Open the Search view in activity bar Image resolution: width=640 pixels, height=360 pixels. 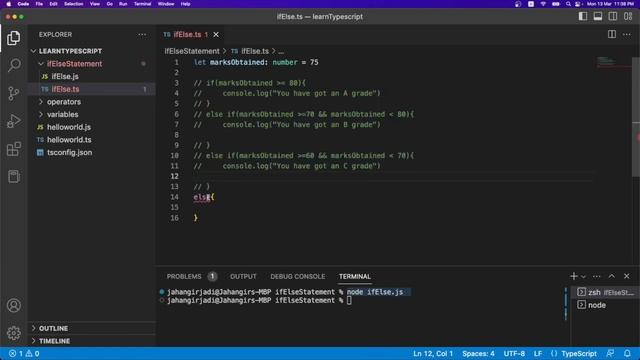coord(13,65)
